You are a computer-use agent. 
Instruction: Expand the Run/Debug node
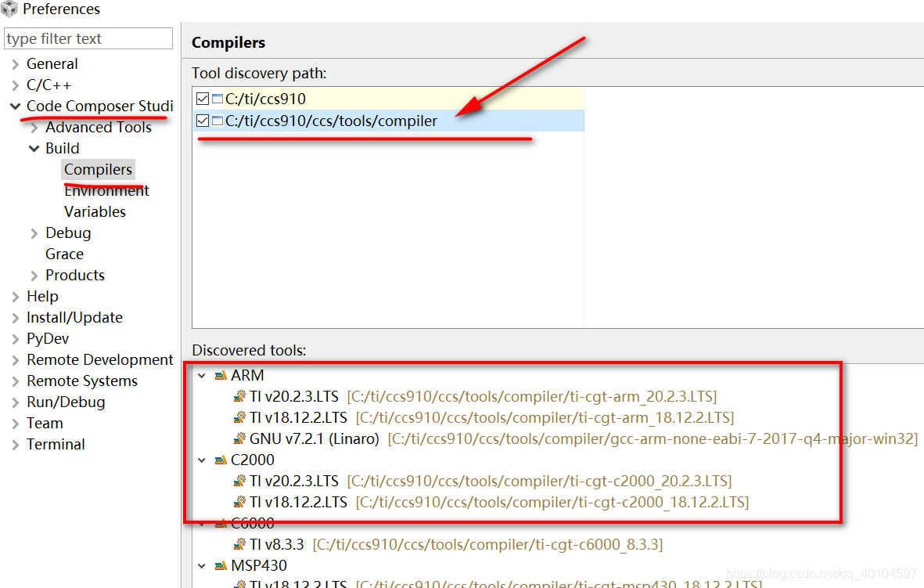[x=16, y=402]
